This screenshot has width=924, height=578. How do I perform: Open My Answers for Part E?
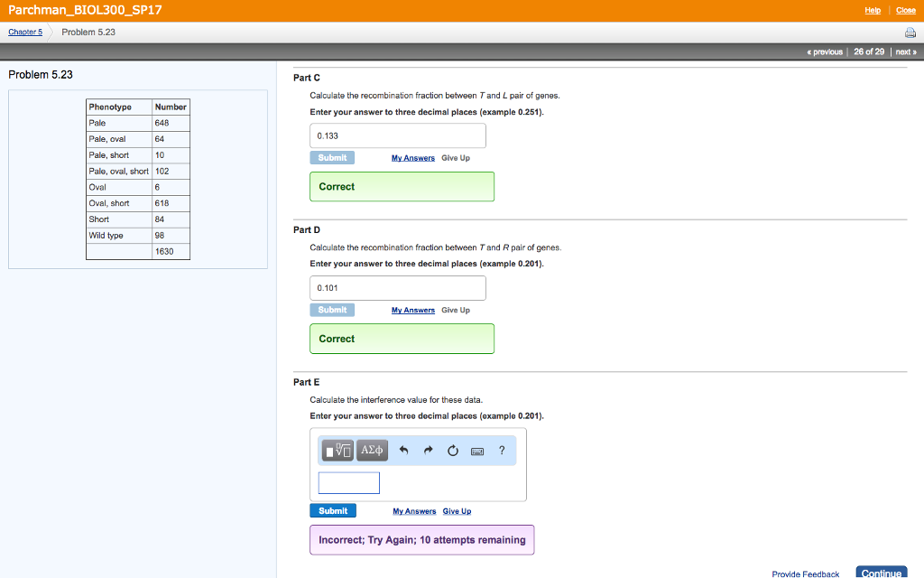(x=413, y=511)
